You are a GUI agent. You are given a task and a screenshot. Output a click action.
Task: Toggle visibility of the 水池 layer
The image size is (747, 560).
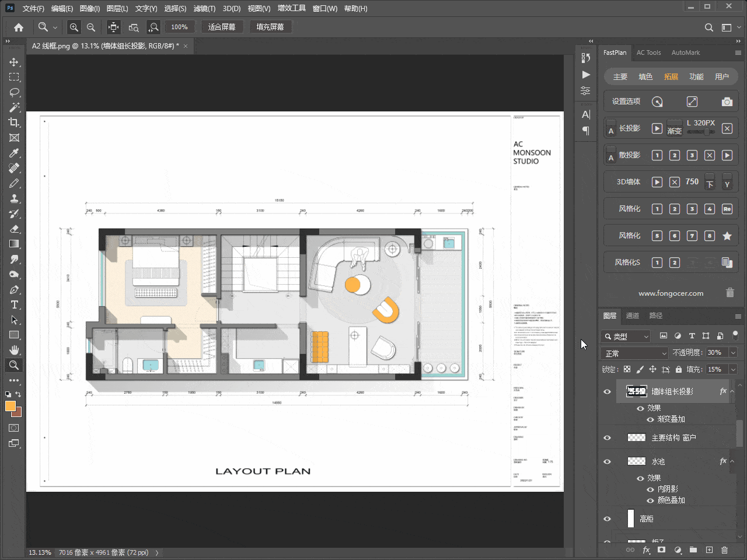[x=607, y=461]
